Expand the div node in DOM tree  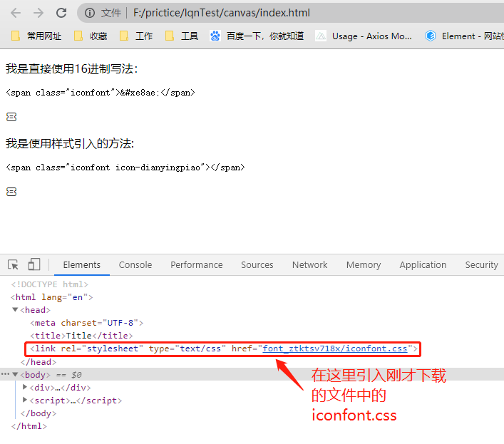click(x=25, y=387)
